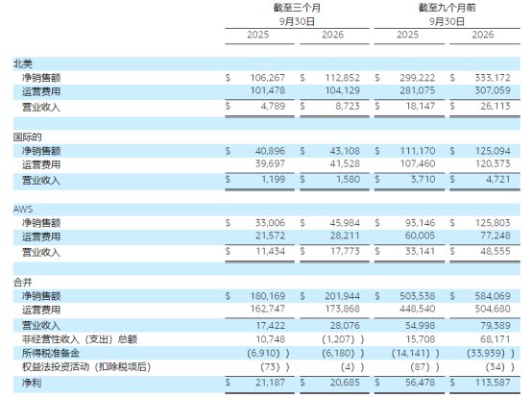The height and width of the screenshot is (398, 532).
Task: Select the 非经营性收入（支出）总额 row label
Action: tap(80, 339)
